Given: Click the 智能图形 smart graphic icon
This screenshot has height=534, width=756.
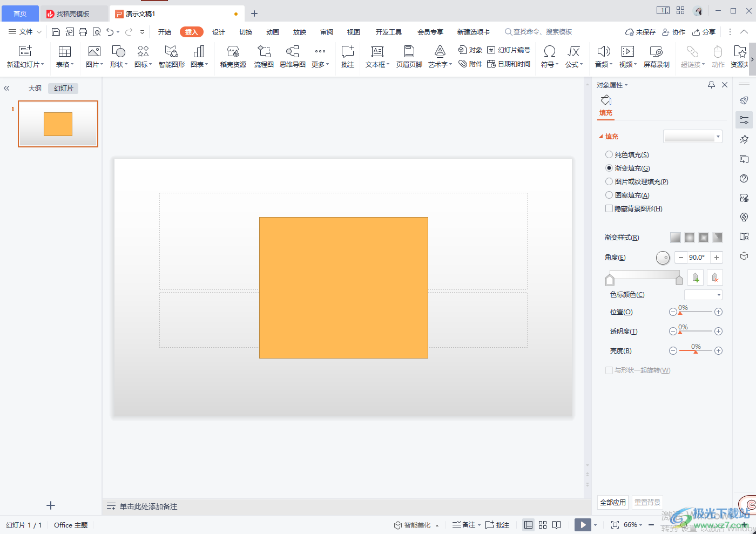Looking at the screenshot, I should (172, 57).
